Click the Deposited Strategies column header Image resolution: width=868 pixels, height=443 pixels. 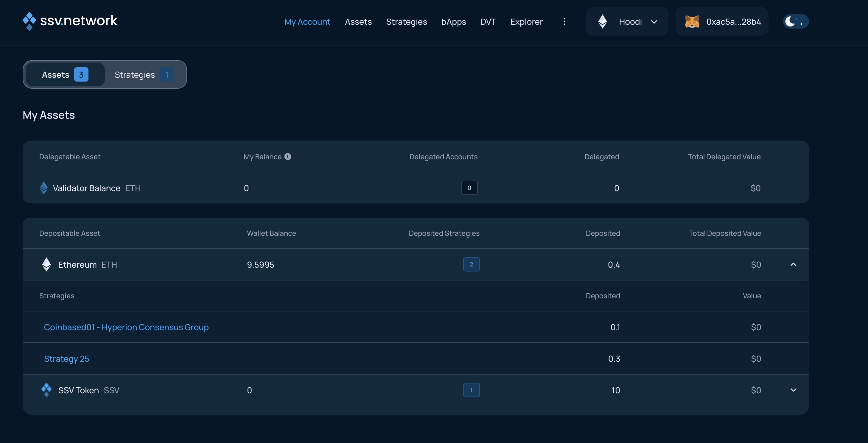point(444,233)
